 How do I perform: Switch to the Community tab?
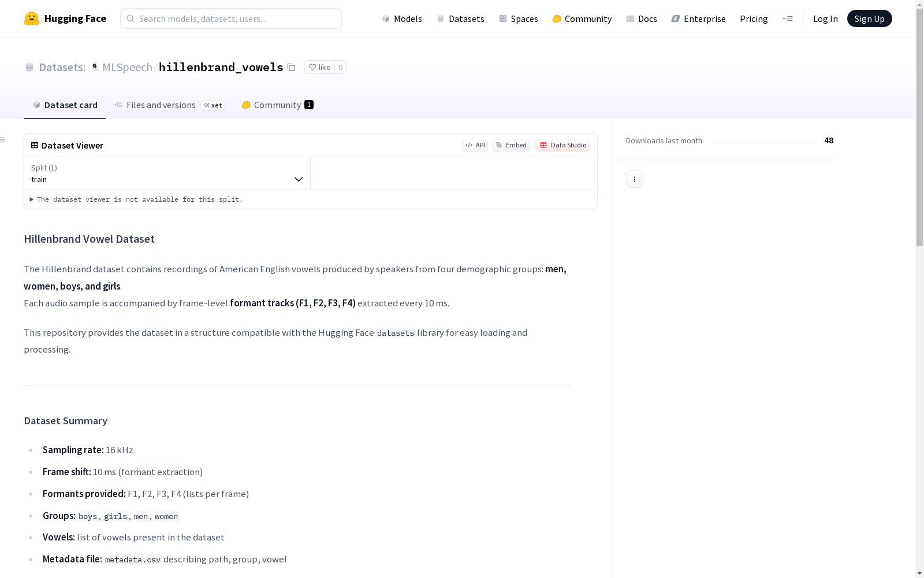[x=277, y=105]
